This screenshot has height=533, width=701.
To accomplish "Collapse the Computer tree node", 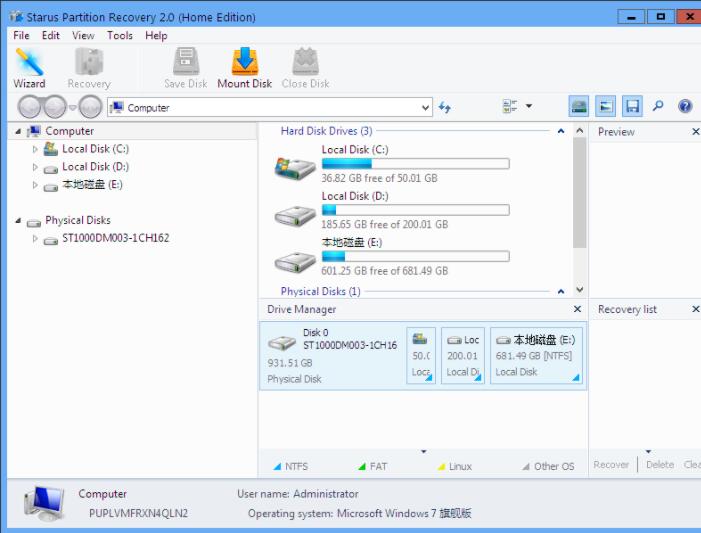I will tap(18, 131).
